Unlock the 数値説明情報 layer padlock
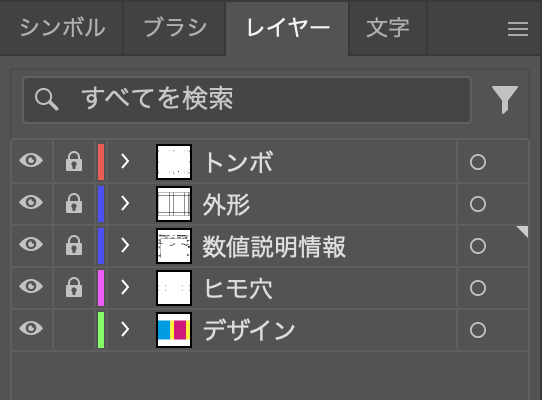 [x=74, y=245]
